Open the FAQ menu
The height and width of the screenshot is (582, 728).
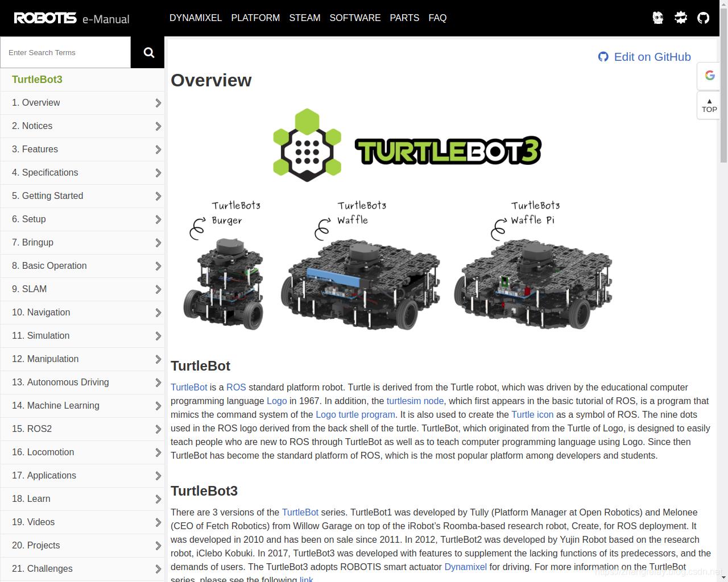coord(437,18)
